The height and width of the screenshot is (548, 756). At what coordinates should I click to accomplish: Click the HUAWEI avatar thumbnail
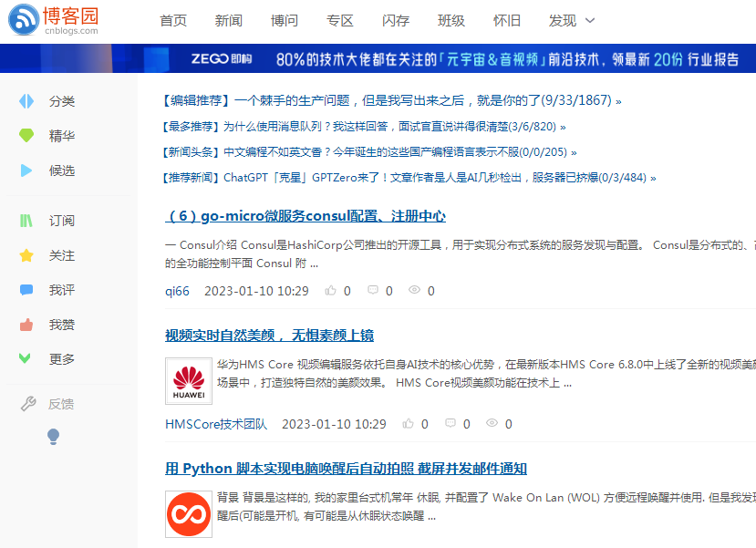(189, 381)
